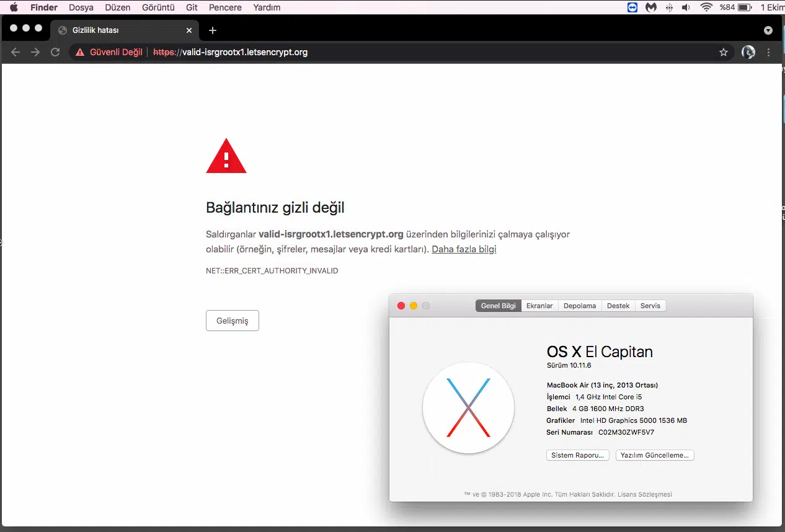Click the Gelişmiş button
The width and height of the screenshot is (785, 532).
[232, 321]
